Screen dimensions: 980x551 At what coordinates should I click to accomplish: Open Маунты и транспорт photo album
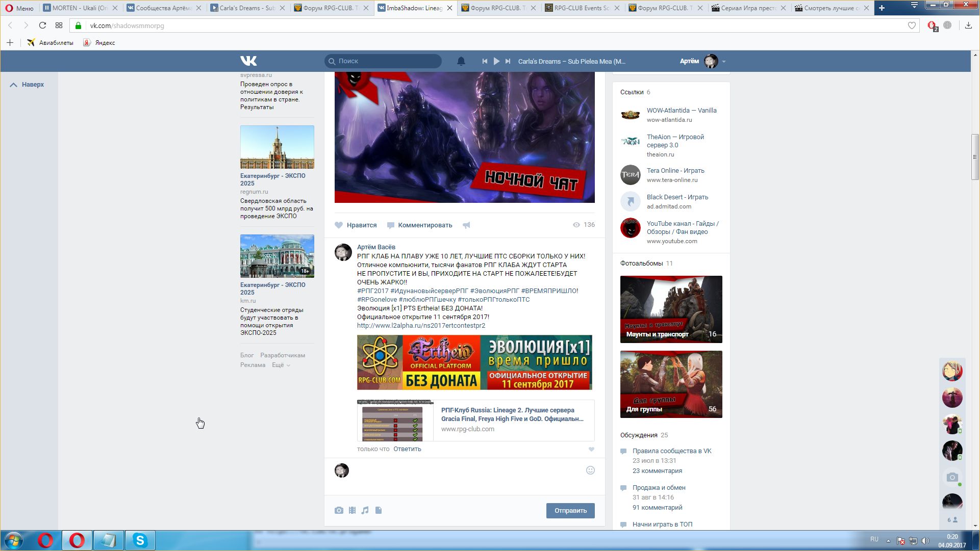coord(671,309)
